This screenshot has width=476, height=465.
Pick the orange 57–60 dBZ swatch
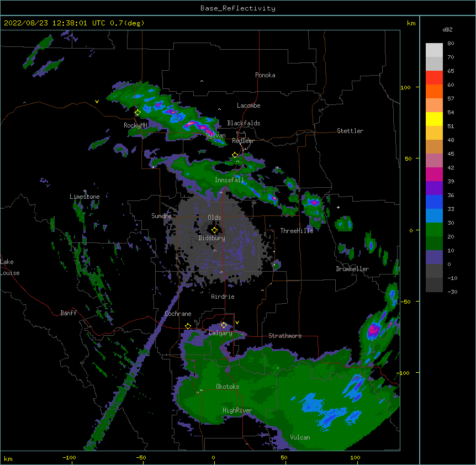click(x=434, y=91)
